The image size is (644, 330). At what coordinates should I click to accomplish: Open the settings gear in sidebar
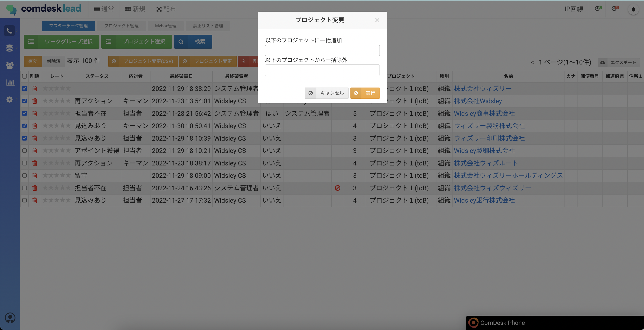(9, 99)
